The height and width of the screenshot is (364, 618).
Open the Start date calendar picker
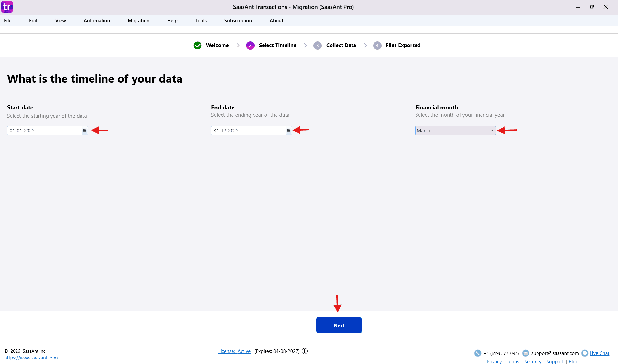click(85, 130)
